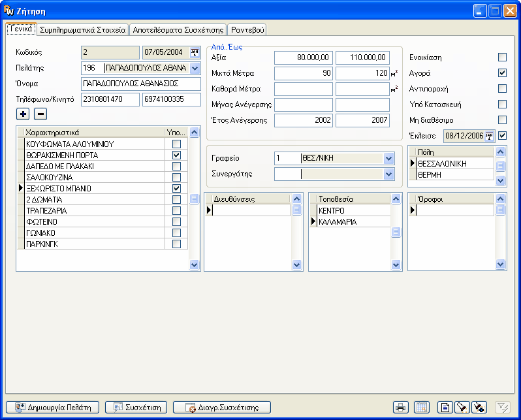The image size is (521, 420).
Task: Click the flashlight search icon
Action: 462,407
